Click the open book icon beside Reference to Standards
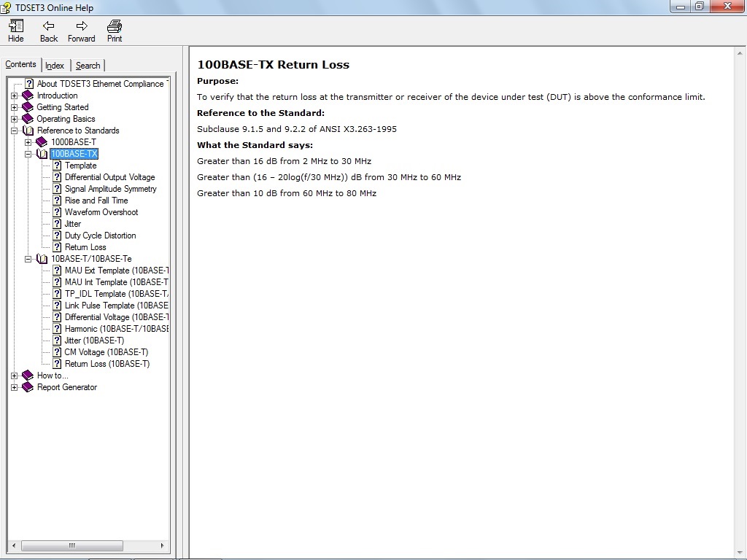The height and width of the screenshot is (560, 747). [28, 131]
